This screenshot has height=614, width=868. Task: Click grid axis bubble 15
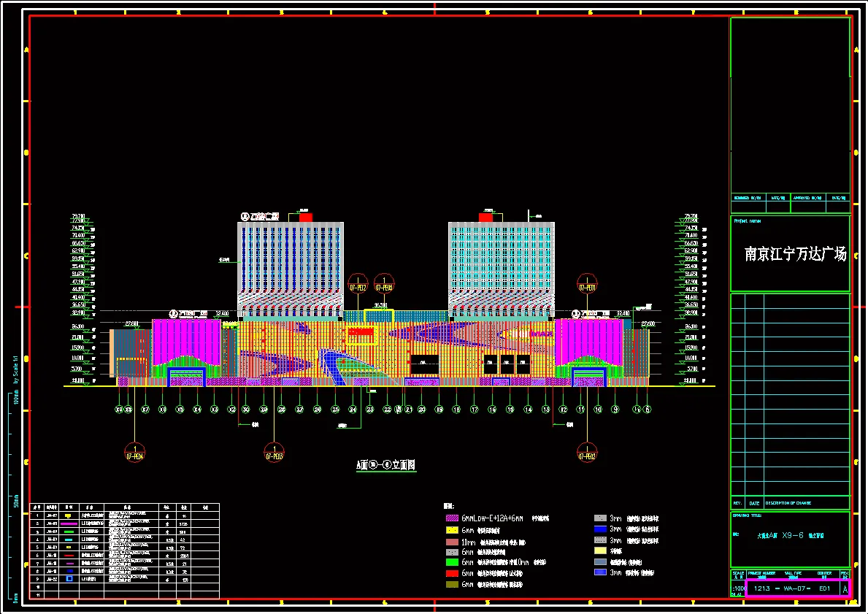coord(510,410)
